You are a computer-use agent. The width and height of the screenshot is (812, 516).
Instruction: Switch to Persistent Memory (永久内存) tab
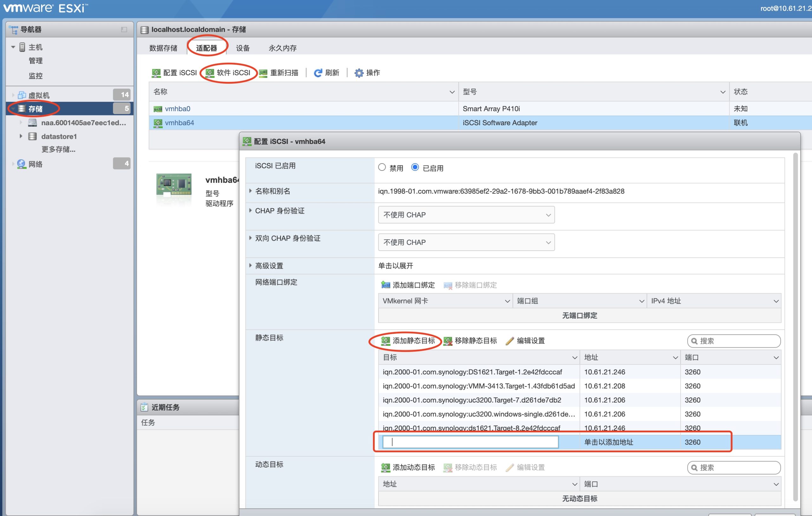click(283, 48)
